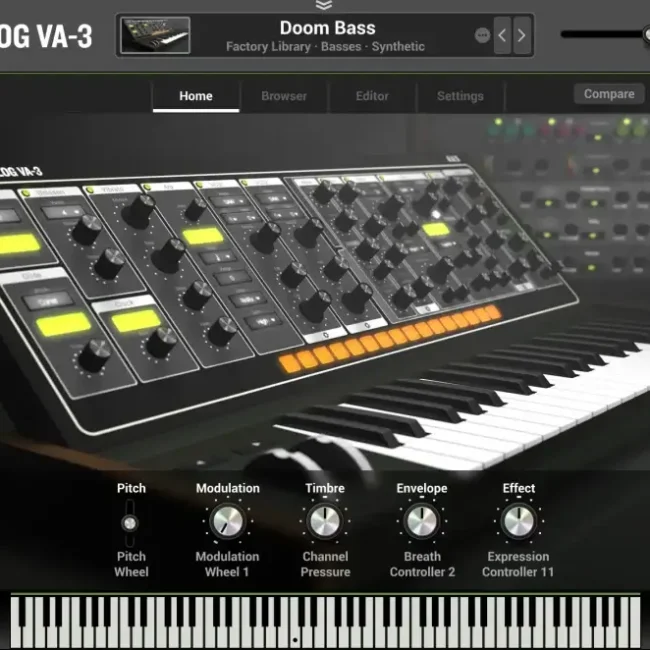
Task: Click the Doom Bass preset thumbnail
Action: [155, 36]
